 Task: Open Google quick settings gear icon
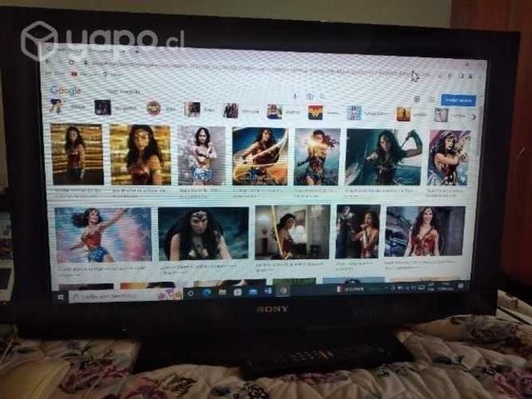click(416, 98)
